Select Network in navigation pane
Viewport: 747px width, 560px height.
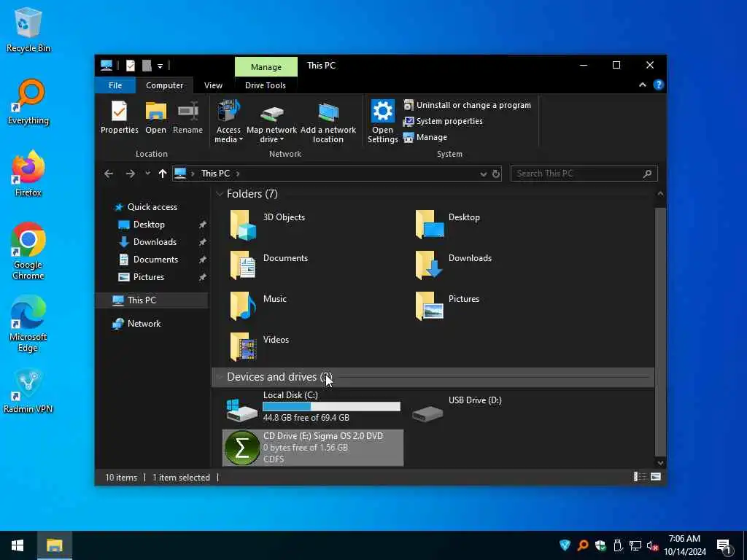(144, 323)
